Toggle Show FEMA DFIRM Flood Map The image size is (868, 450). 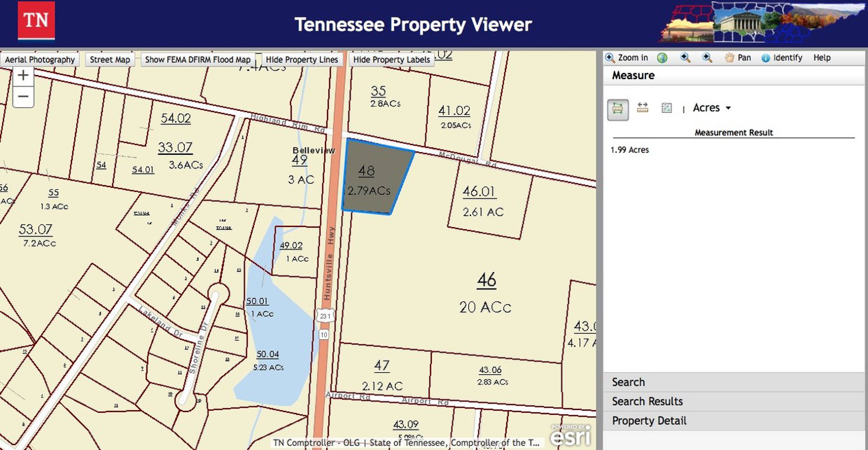[x=198, y=60]
